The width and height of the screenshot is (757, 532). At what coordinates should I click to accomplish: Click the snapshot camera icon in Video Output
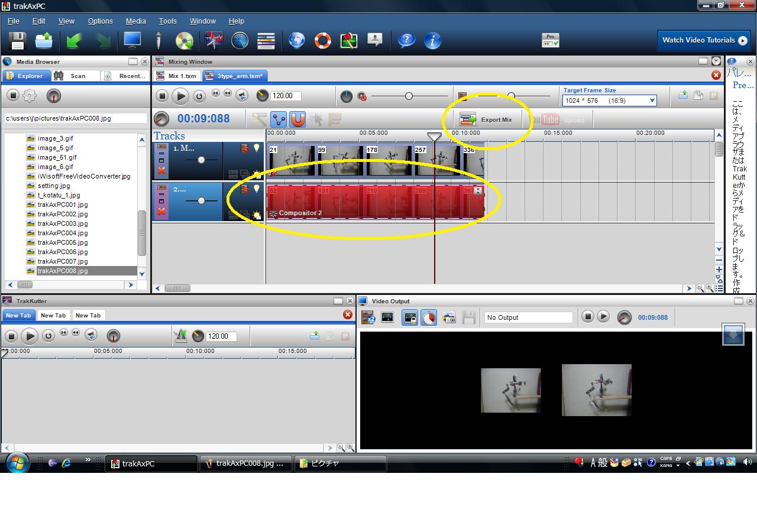449,318
